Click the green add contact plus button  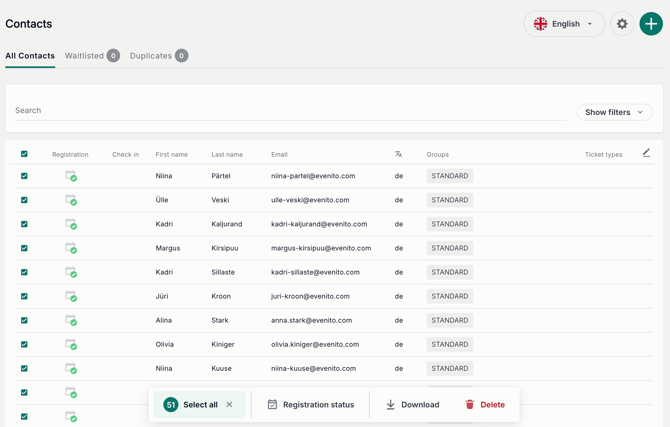click(x=651, y=24)
